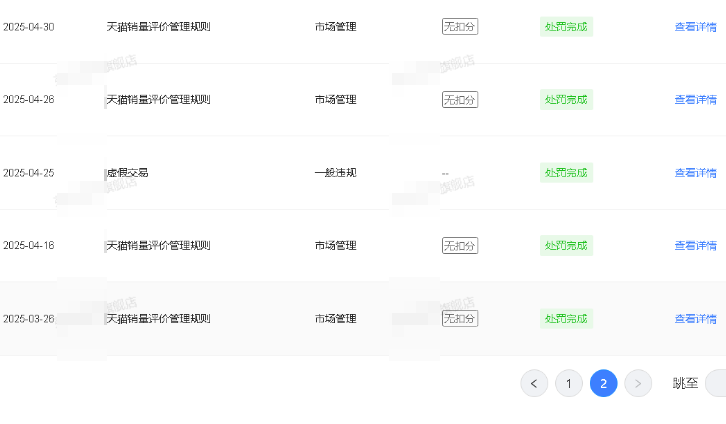Click 市场管理 in the 2025-04-30 row
The height and width of the screenshot is (424, 726).
pos(335,27)
